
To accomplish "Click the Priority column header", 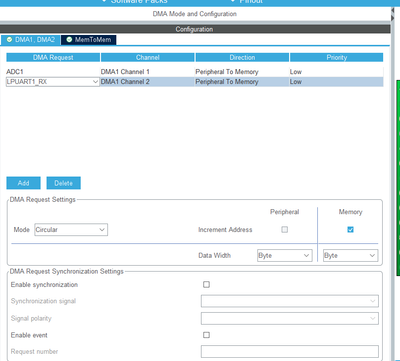I will (x=336, y=57).
